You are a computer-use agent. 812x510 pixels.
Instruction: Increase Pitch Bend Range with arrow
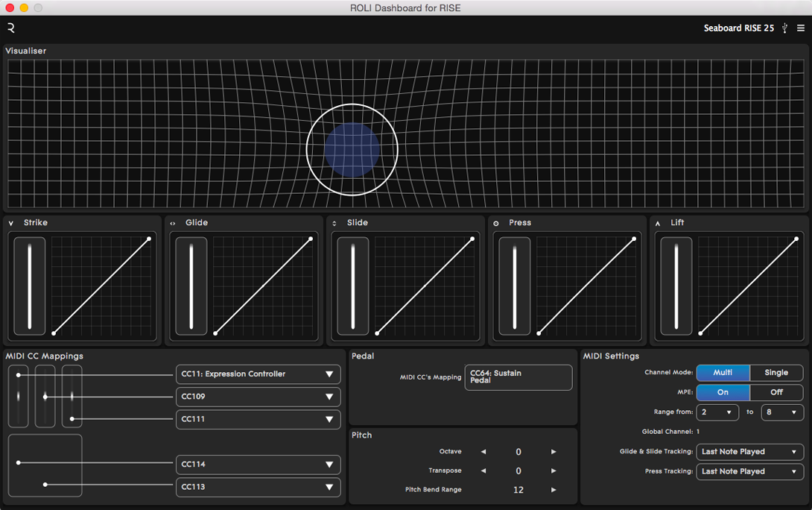(554, 490)
